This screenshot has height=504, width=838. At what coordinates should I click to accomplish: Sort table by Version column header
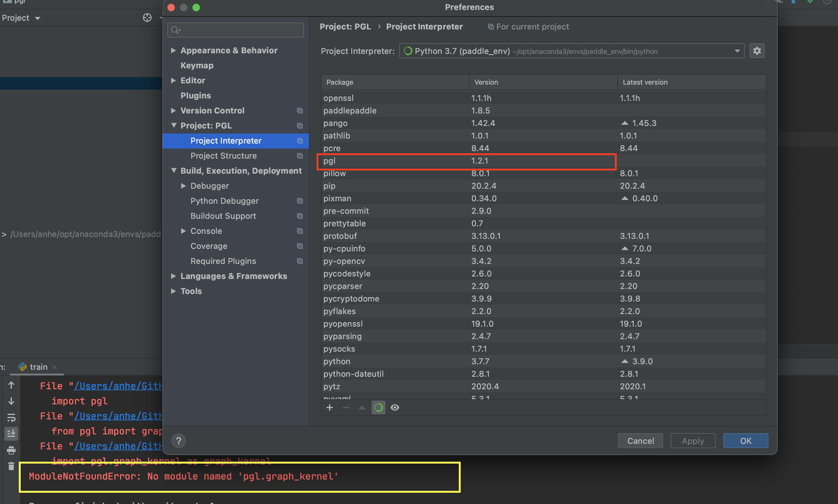pyautogui.click(x=543, y=82)
